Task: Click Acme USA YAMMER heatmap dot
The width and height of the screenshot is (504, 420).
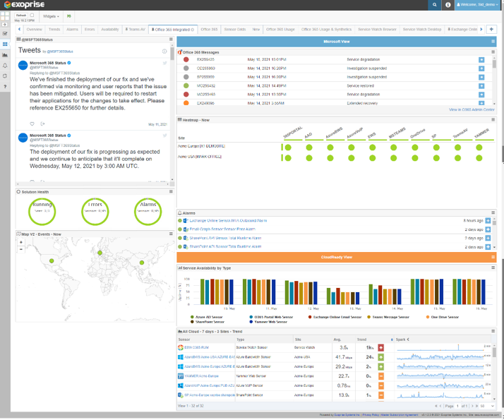Action: click(479, 158)
